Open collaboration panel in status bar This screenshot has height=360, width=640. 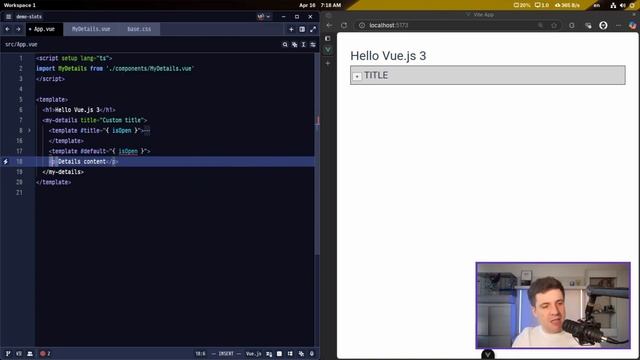[30, 353]
